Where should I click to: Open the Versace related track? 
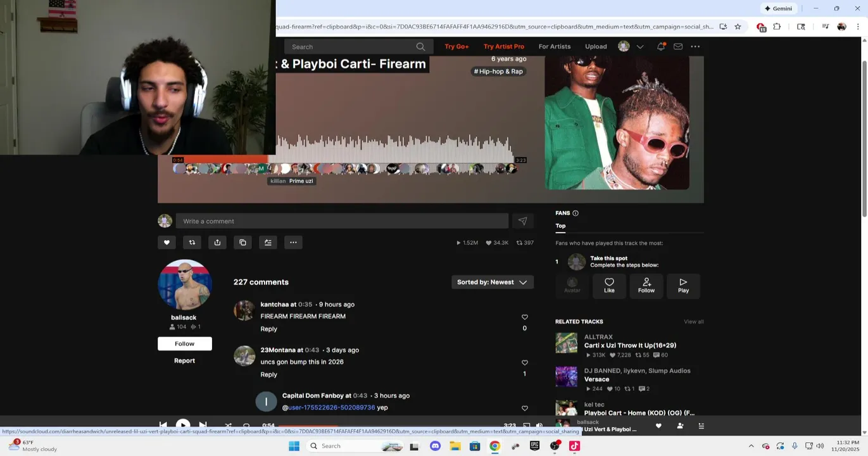coord(596,379)
